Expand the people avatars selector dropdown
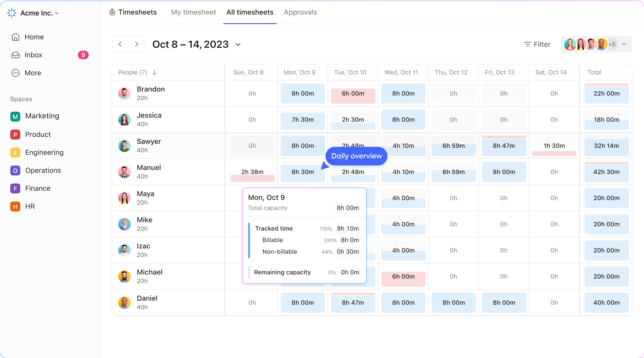Screen dimensions: 644x358 (x=624, y=44)
